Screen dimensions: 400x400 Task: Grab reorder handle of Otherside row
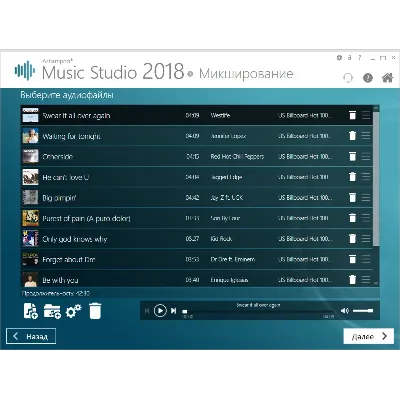pos(366,156)
